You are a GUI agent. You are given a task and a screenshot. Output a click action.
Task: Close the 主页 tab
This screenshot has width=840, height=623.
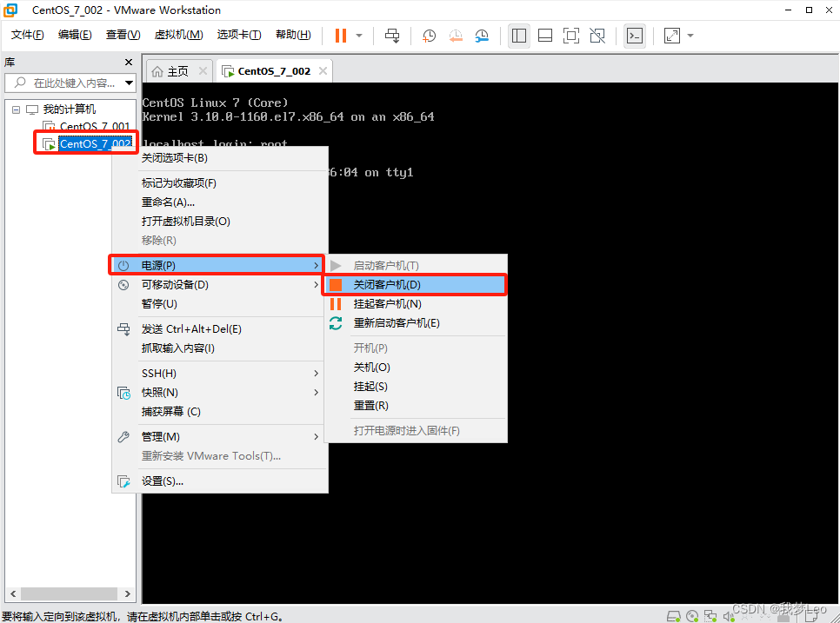click(203, 70)
